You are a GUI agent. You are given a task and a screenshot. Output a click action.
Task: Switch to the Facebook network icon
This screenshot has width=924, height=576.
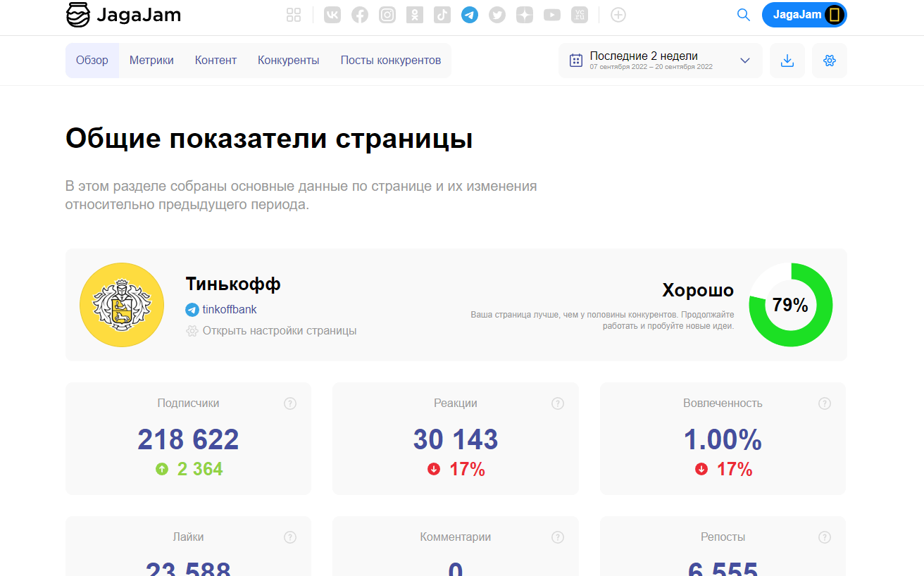point(360,15)
